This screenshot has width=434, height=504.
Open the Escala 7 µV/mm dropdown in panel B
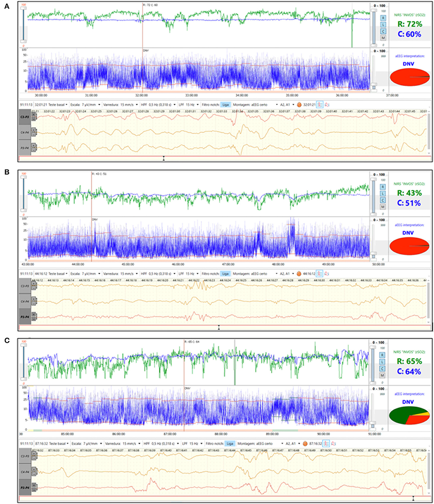85,273
